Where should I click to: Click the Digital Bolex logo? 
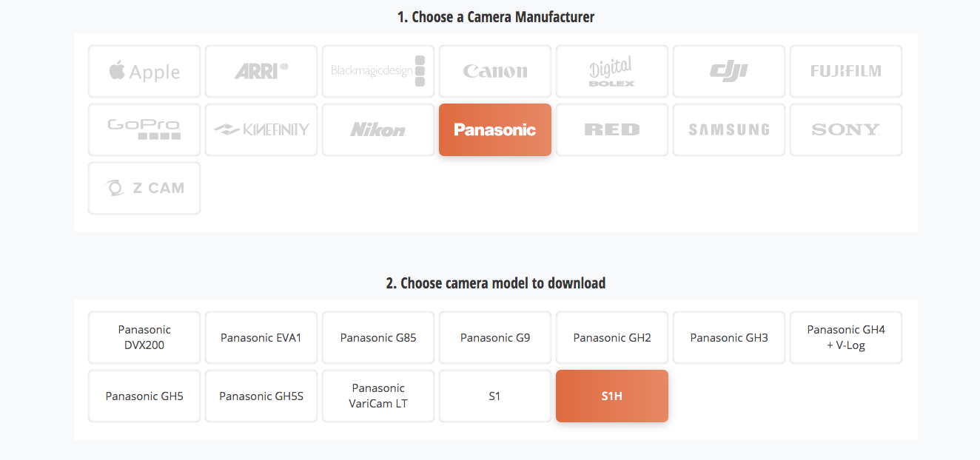611,71
